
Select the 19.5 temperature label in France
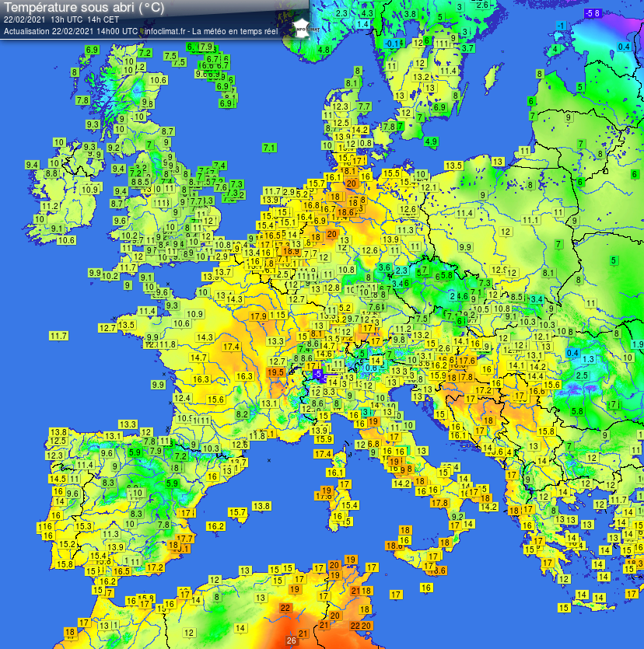276,372
